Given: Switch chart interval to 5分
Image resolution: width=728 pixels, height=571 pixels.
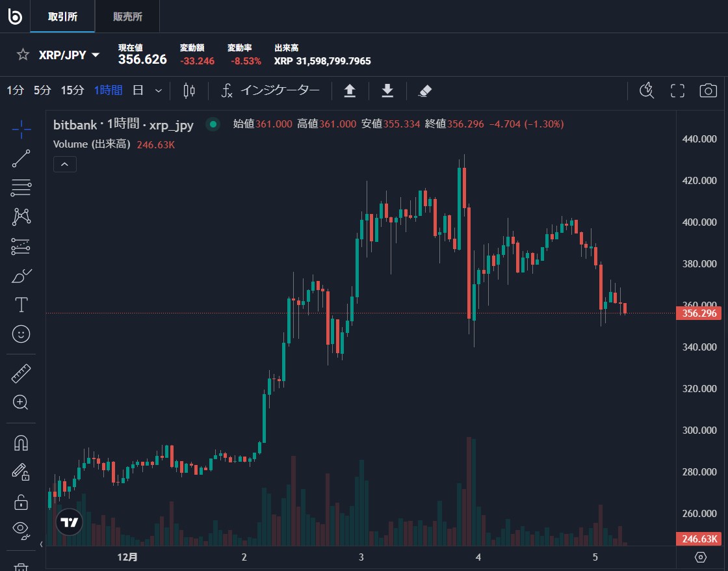Looking at the screenshot, I should [x=42, y=90].
